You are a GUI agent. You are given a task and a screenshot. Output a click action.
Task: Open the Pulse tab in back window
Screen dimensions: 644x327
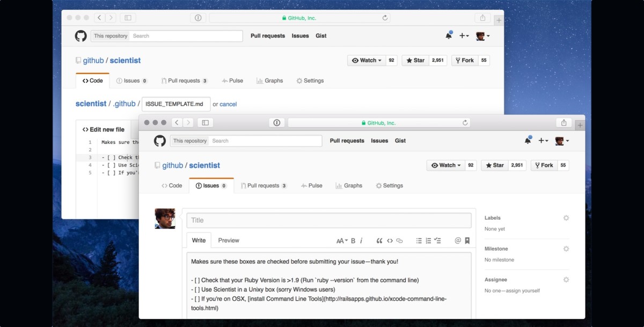(x=232, y=81)
